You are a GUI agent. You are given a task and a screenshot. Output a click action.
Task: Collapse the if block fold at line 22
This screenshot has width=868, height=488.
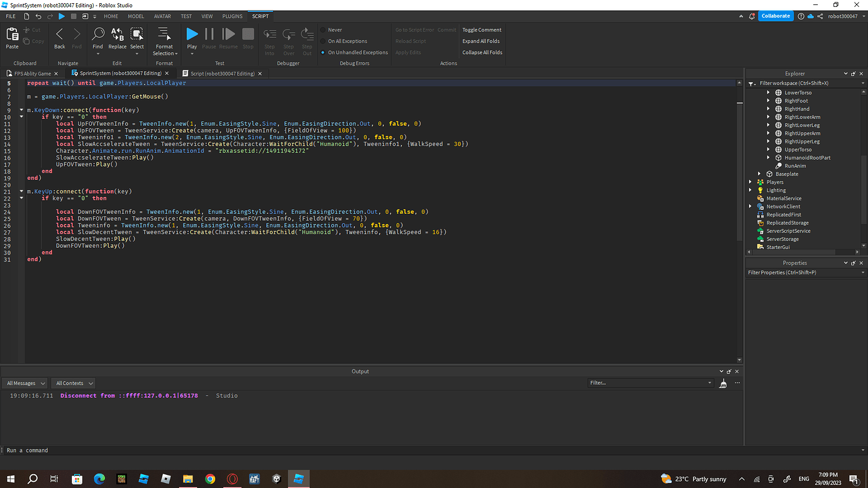pyautogui.click(x=21, y=198)
